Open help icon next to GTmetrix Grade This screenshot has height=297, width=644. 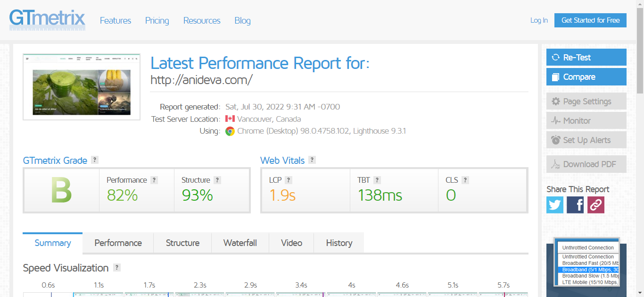click(x=95, y=160)
